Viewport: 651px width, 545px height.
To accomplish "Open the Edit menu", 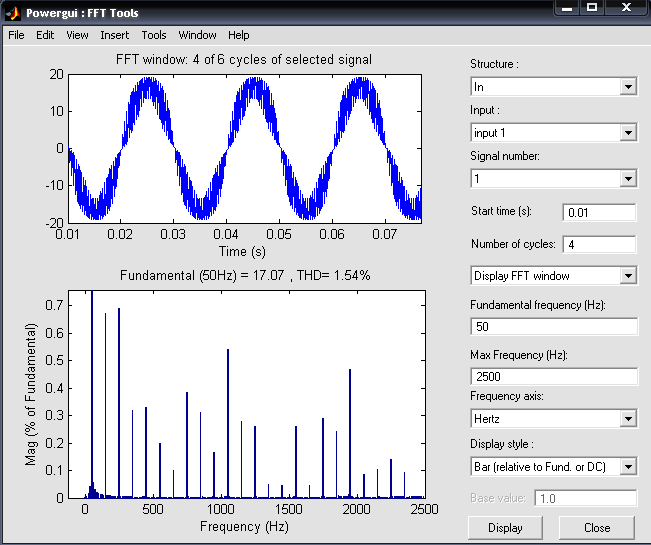I will click(x=45, y=35).
